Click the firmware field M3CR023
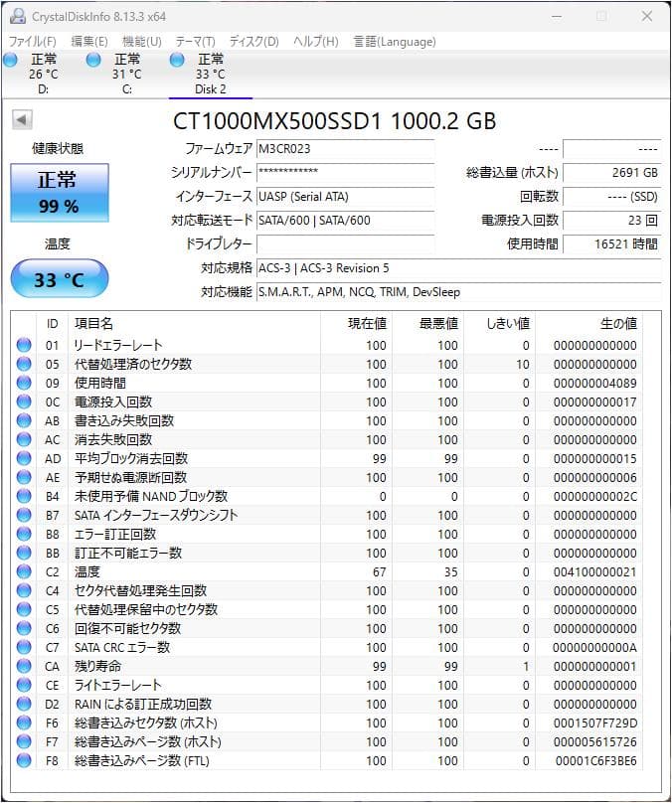672x803 pixels. point(345,149)
